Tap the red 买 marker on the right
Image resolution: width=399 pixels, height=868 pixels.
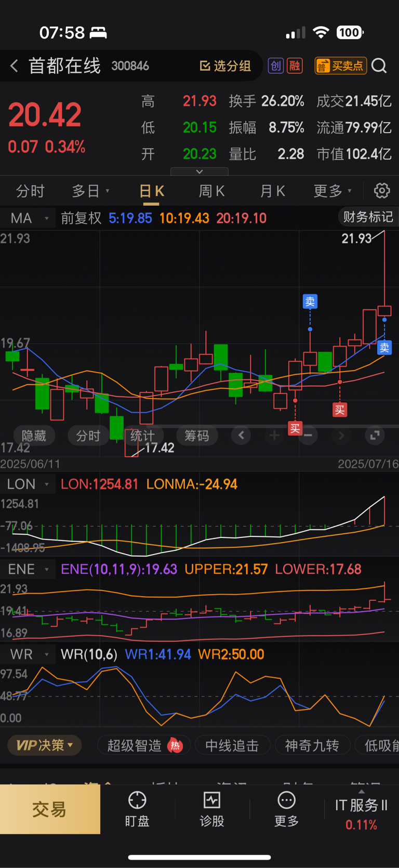[x=340, y=410]
